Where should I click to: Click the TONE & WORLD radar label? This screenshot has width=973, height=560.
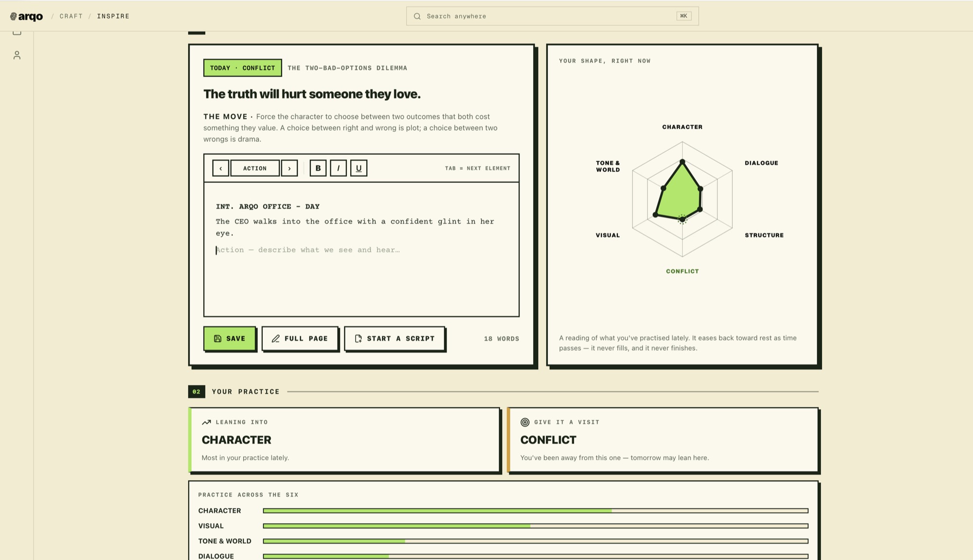tap(608, 166)
